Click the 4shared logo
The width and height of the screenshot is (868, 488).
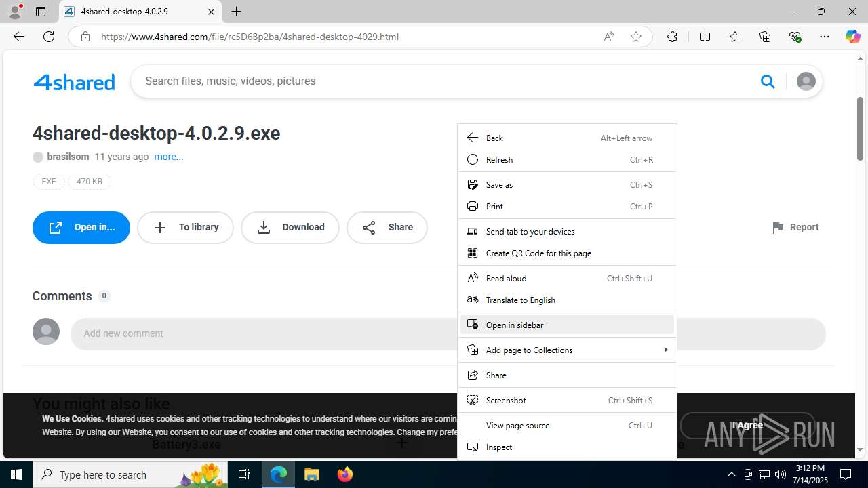pos(74,82)
